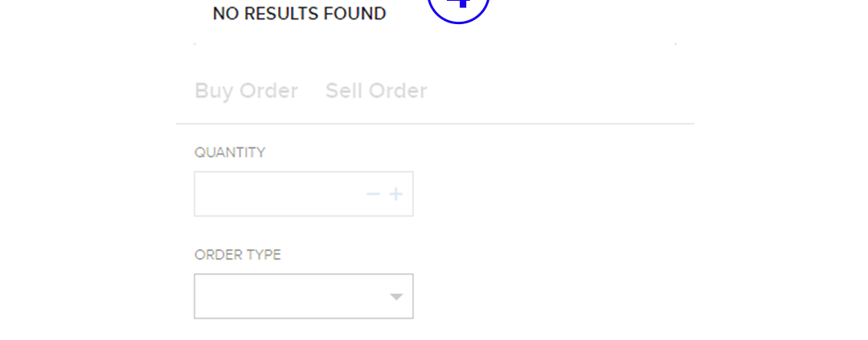Decrease quantity with the minus icon

tap(373, 194)
